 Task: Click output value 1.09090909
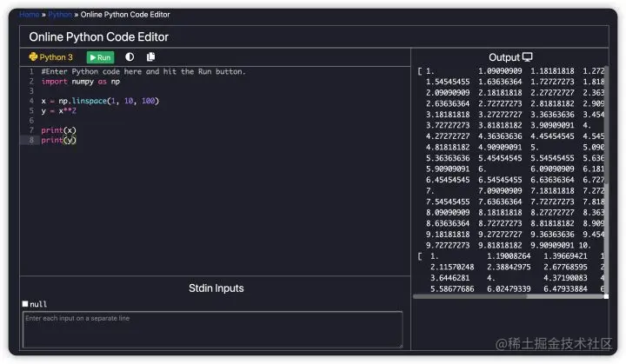pyautogui.click(x=500, y=70)
